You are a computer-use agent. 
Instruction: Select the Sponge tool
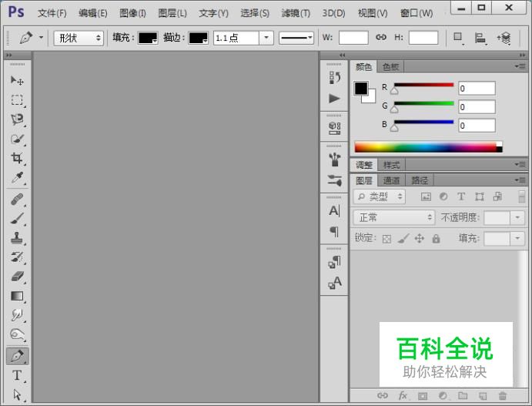click(17, 334)
